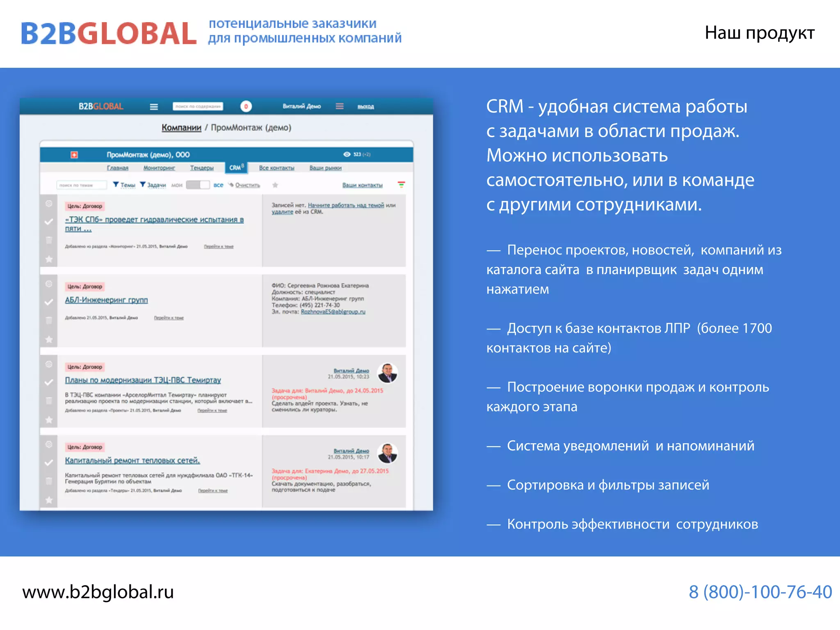Click the red plus icon before ПромМонтаж (демо), ООО

click(x=74, y=155)
